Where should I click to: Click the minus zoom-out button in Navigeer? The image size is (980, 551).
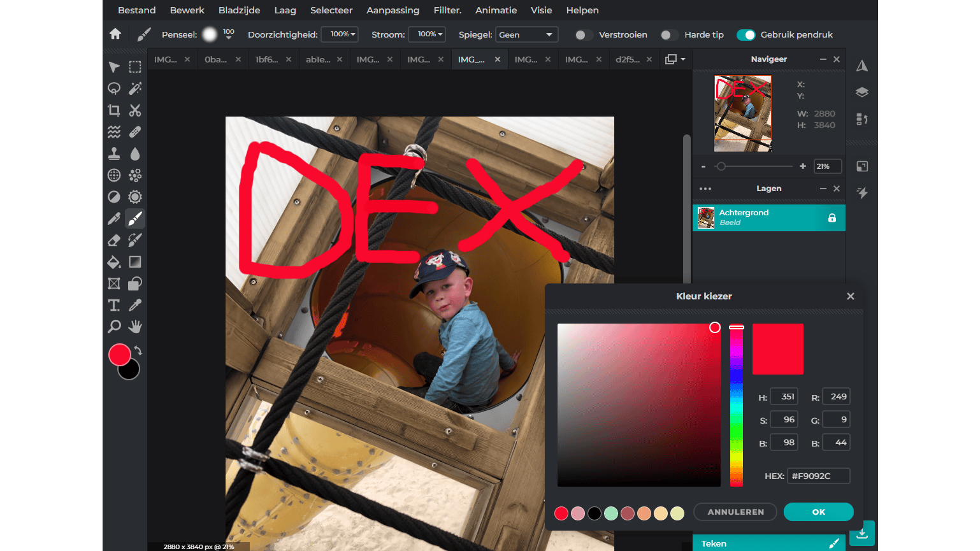703,166
